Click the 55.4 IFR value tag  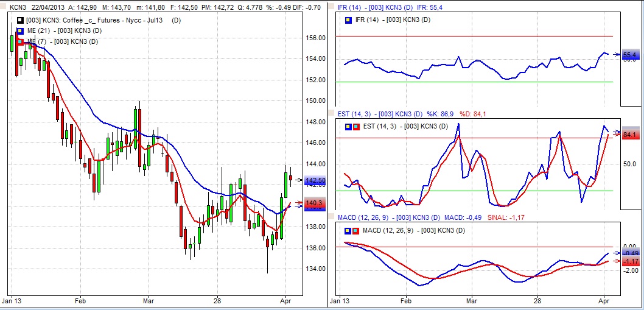(x=629, y=55)
